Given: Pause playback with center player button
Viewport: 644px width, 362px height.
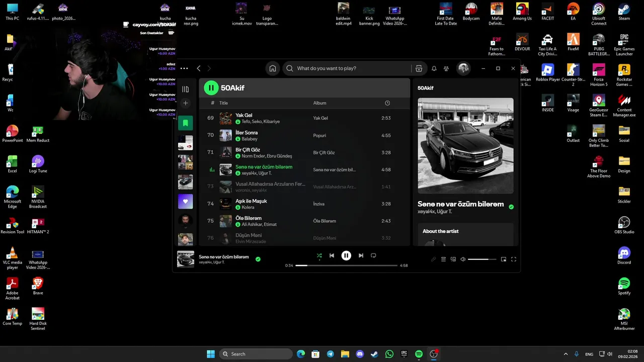Looking at the screenshot, I should pyautogui.click(x=346, y=255).
